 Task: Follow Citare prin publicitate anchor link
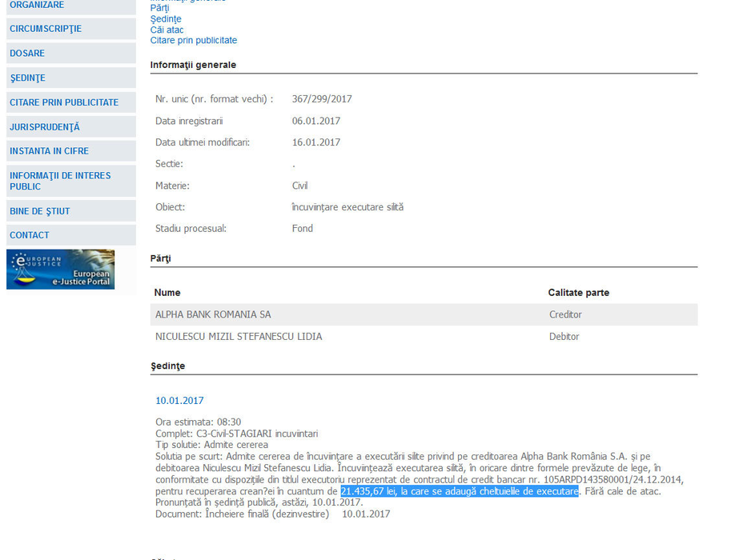(194, 41)
